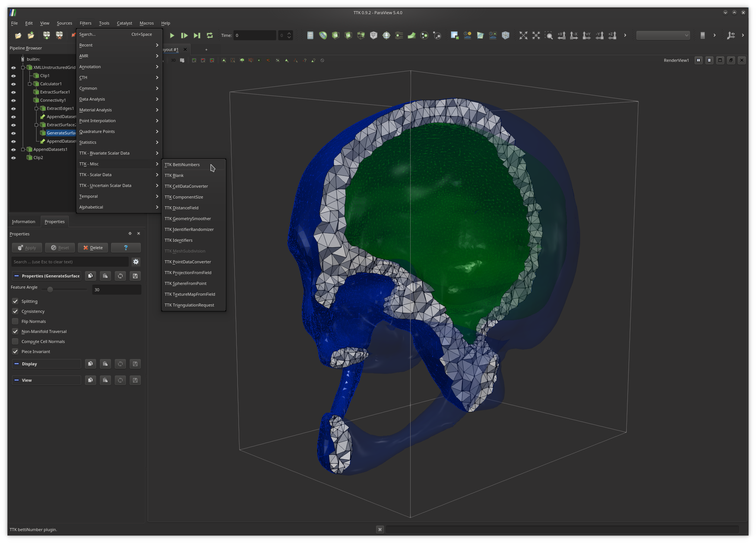Collapse the Display properties section
Viewport: 756px width, 543px height.
[16, 364]
